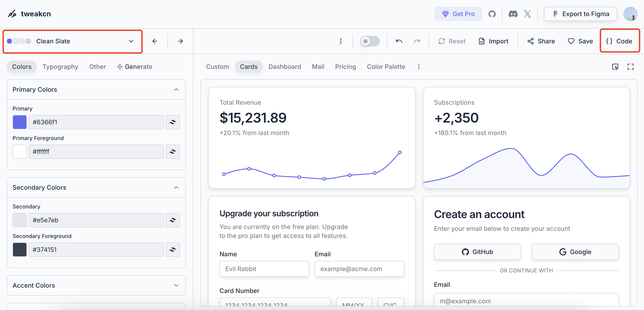Expand the Accent Colors section
Viewport: 644px width, 310px height.
(x=176, y=285)
